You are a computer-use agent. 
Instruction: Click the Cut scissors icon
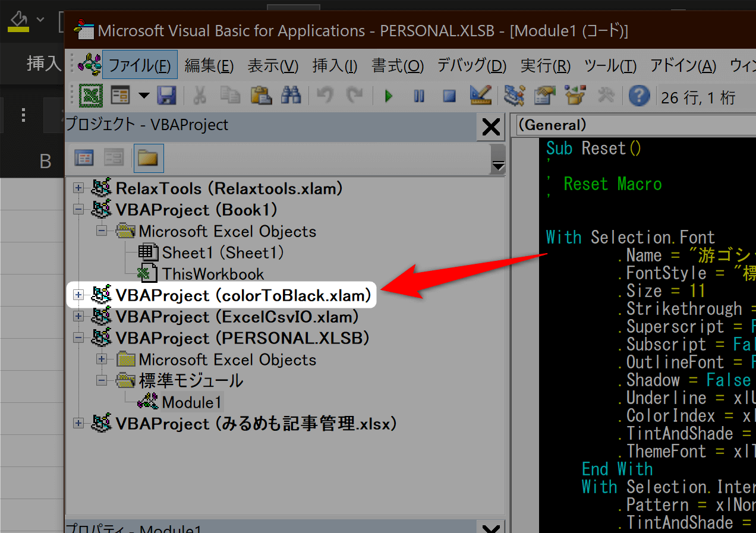point(200,95)
